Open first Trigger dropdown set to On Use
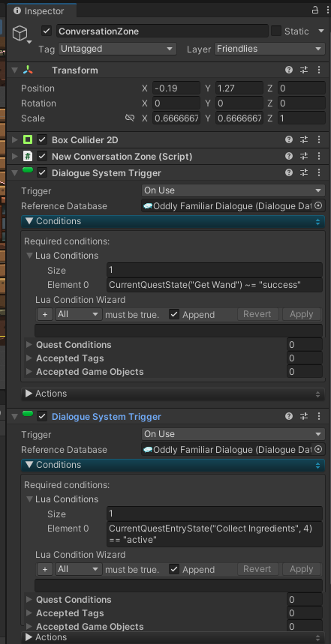331x644 pixels. pos(233,190)
